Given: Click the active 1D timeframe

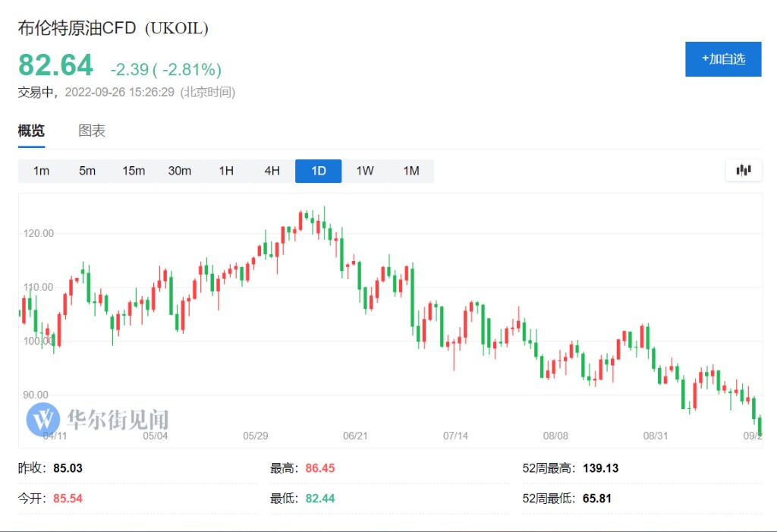Looking at the screenshot, I should coord(319,171).
